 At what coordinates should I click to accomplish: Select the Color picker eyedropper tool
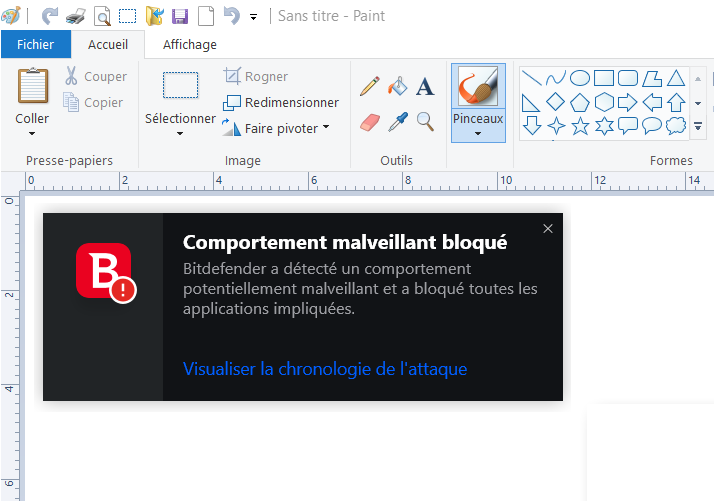pos(398,122)
